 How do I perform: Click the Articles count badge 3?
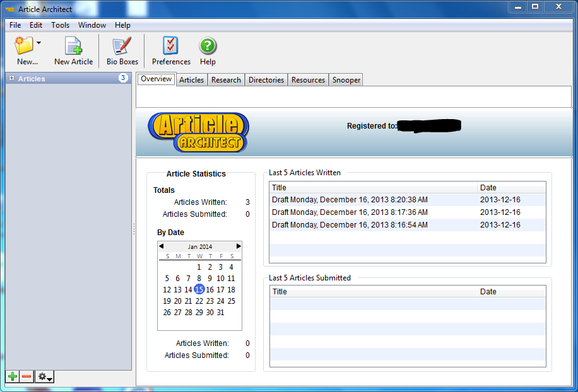(123, 78)
